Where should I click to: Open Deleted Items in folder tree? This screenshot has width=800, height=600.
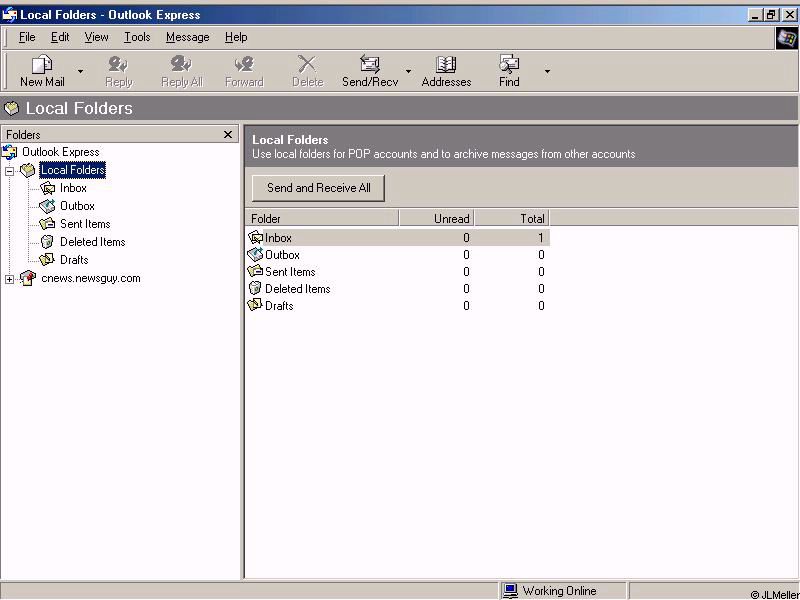click(x=92, y=242)
